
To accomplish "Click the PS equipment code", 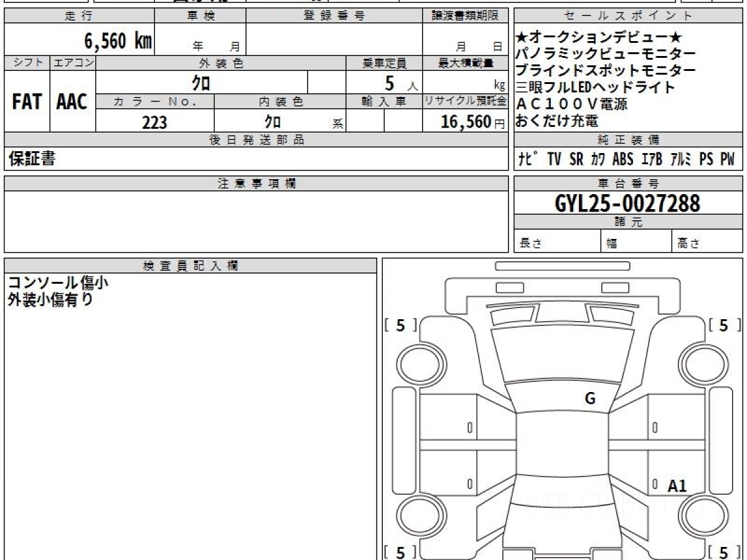I will tap(706, 159).
